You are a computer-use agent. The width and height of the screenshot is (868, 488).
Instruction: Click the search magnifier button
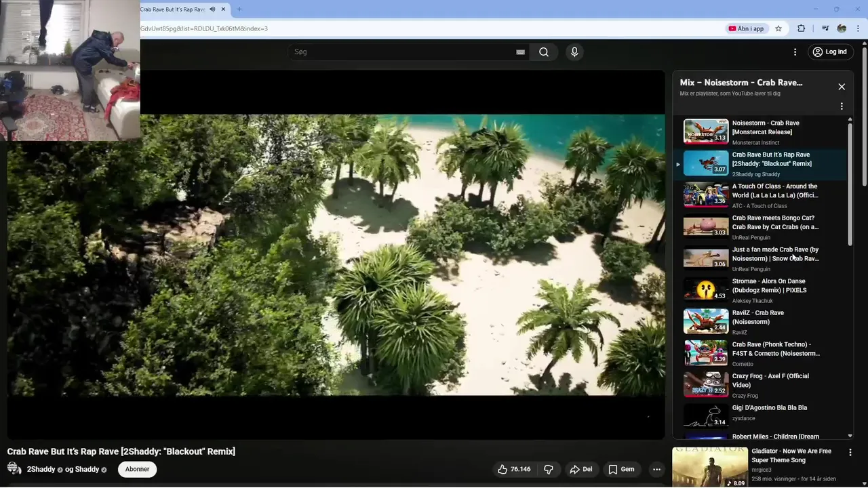pos(544,52)
